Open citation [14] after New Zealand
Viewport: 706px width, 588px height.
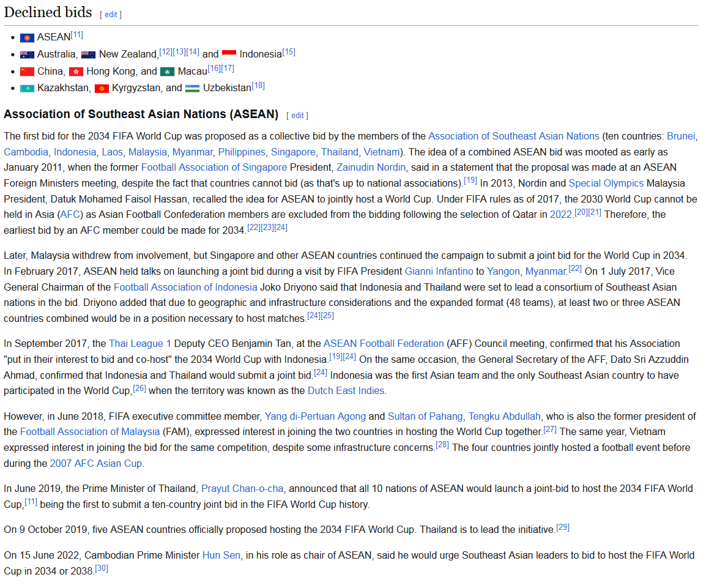[x=193, y=52]
